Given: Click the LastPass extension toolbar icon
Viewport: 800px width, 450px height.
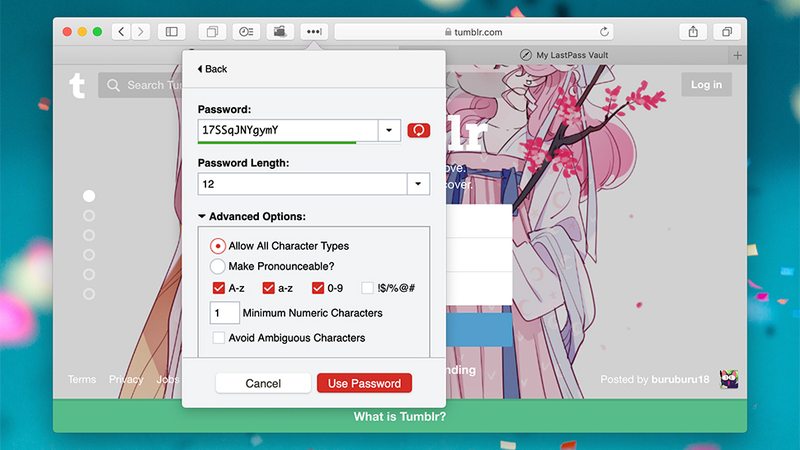Looking at the screenshot, I should click(314, 32).
